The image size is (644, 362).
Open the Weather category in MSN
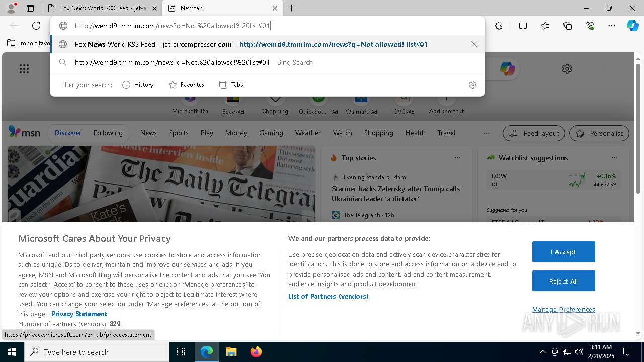(x=308, y=133)
